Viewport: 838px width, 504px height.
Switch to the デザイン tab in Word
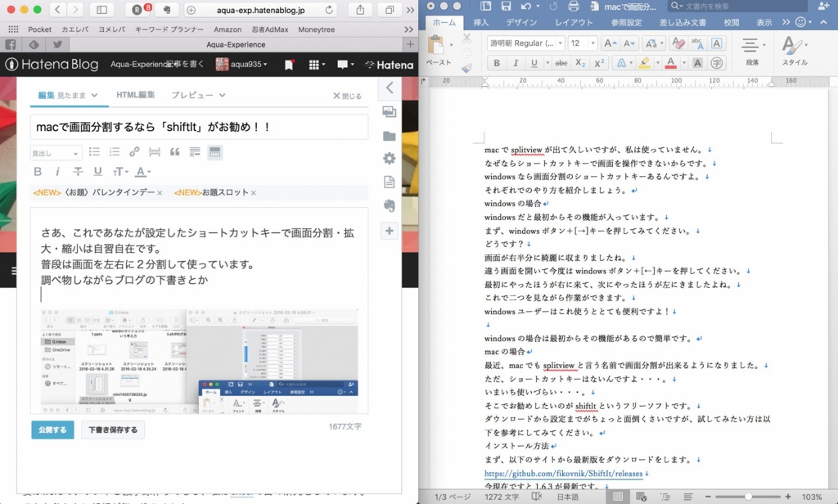[x=521, y=22]
